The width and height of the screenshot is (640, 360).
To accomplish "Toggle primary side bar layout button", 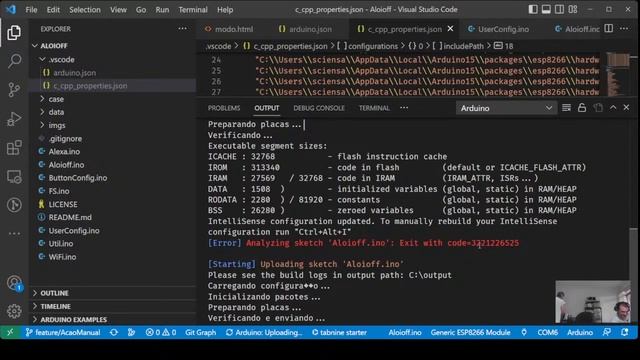I will click(x=533, y=9).
